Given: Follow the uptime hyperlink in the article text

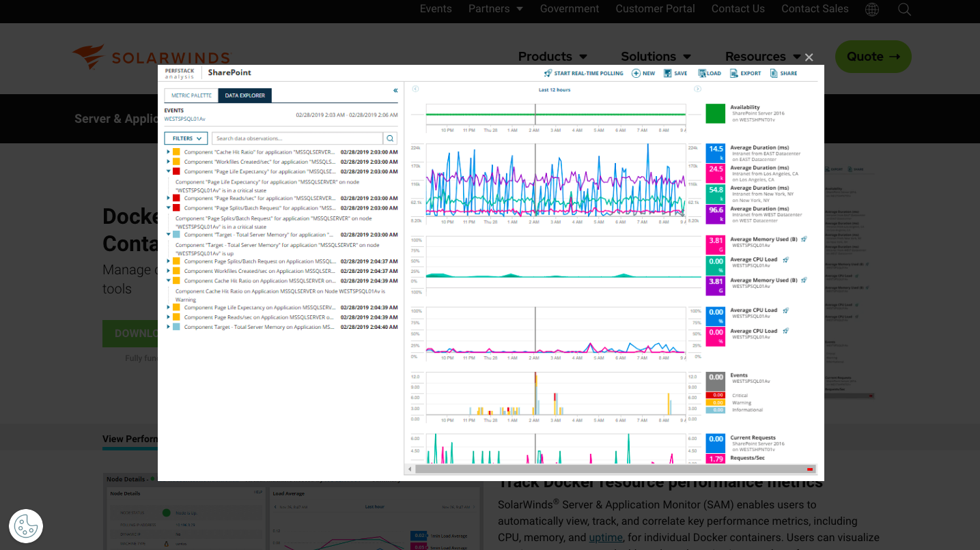Looking at the screenshot, I should [x=605, y=538].
